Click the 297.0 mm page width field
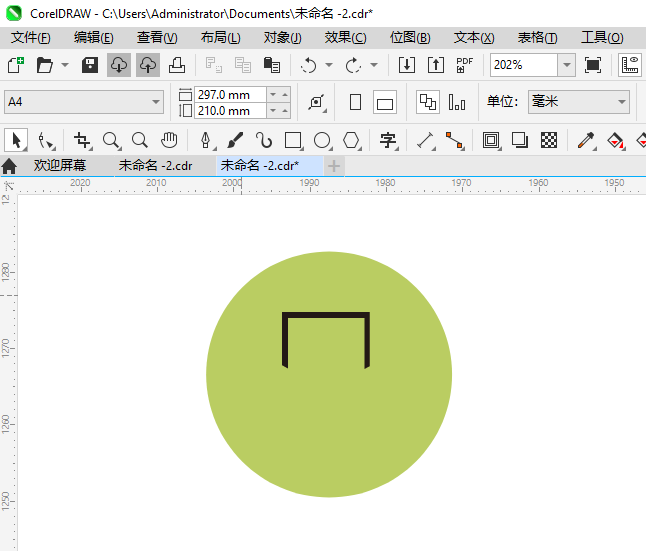646x551 pixels. 230,95
